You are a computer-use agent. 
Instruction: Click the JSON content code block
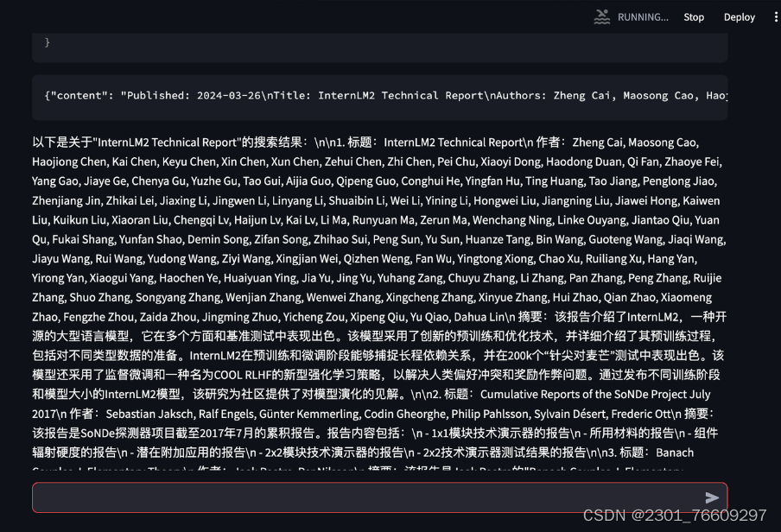pos(379,98)
